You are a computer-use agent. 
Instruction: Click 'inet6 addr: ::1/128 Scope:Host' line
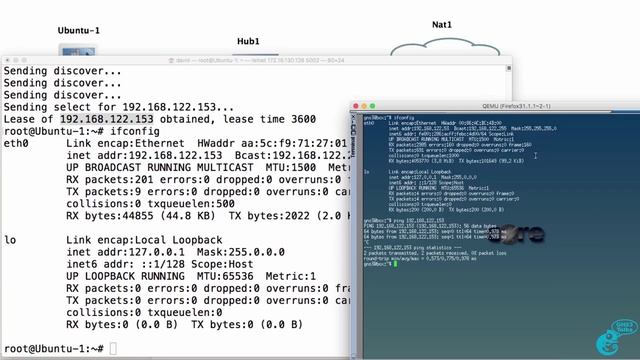click(x=160, y=264)
